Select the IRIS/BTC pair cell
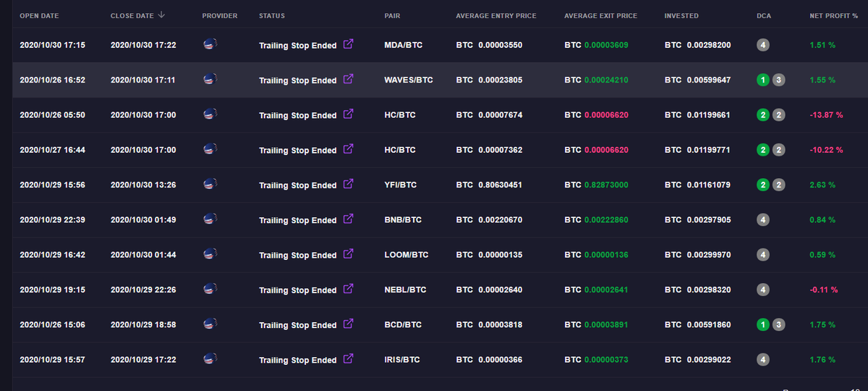The image size is (868, 391). click(402, 359)
